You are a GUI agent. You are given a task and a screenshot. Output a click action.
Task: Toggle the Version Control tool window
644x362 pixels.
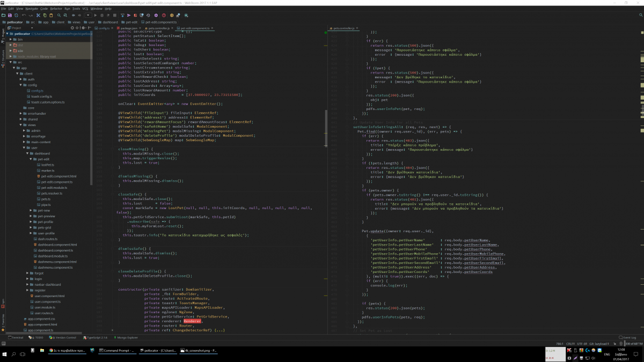coord(64,337)
